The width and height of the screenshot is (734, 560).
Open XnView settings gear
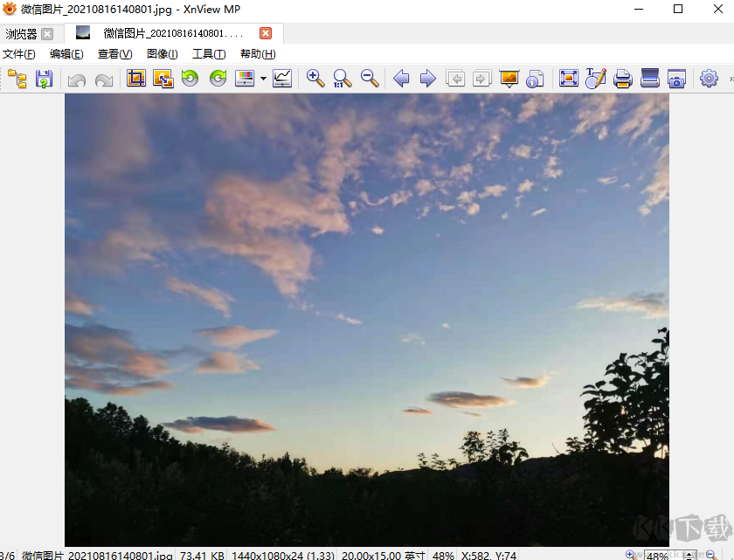point(709,79)
